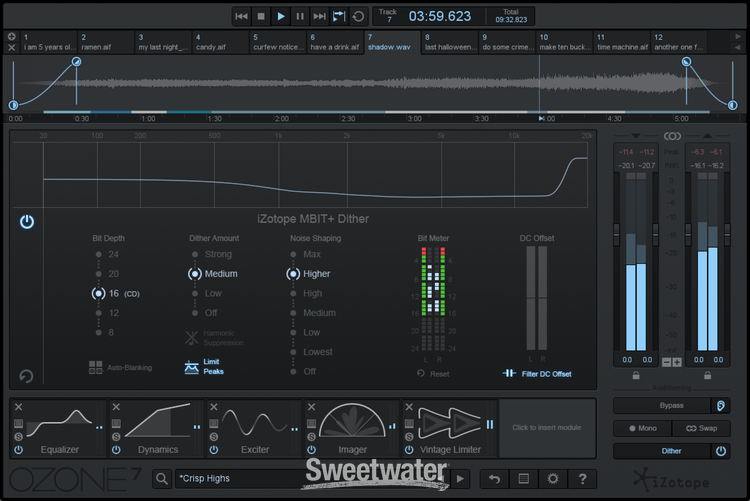
Task: Open Ozone options gear
Action: (x=553, y=479)
